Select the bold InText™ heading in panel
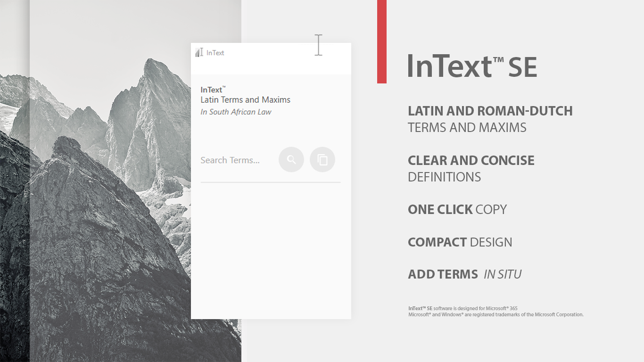Screen dimensions: 644x362 pyautogui.click(x=212, y=90)
